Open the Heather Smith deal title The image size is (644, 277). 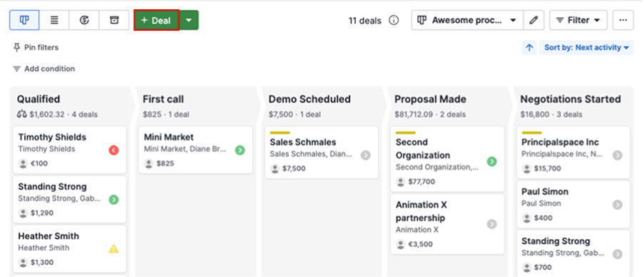tap(48, 236)
